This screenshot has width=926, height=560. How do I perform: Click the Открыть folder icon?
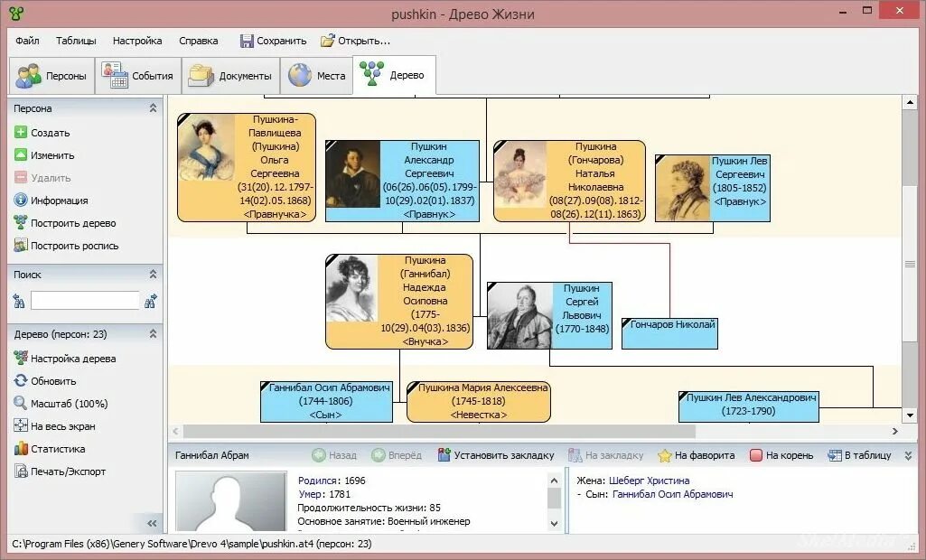(327, 41)
